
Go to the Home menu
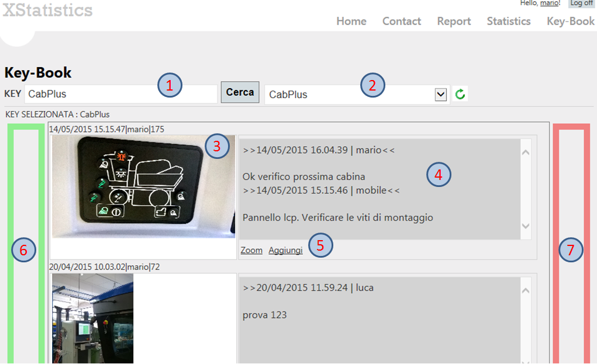coord(351,21)
